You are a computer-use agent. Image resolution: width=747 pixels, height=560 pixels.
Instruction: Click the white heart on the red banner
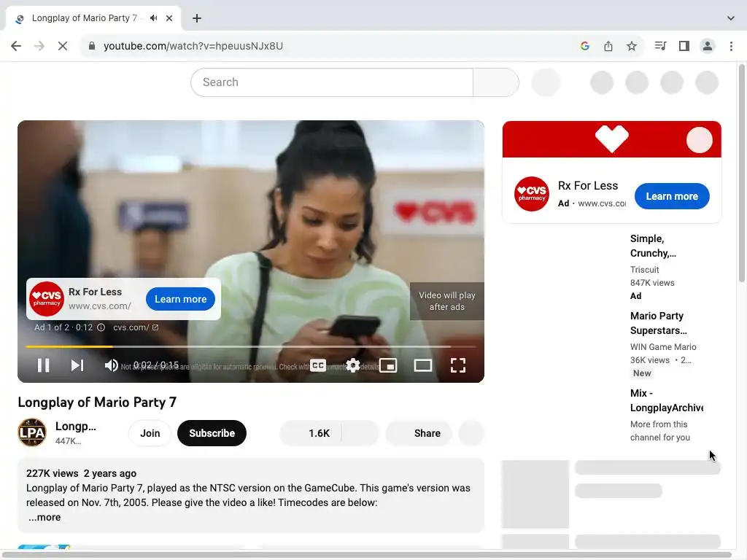(x=612, y=138)
